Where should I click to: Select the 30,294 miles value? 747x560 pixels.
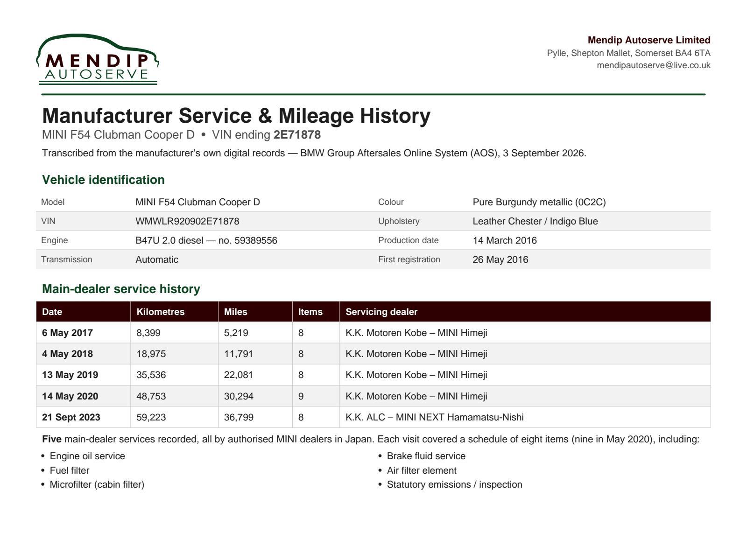(239, 396)
